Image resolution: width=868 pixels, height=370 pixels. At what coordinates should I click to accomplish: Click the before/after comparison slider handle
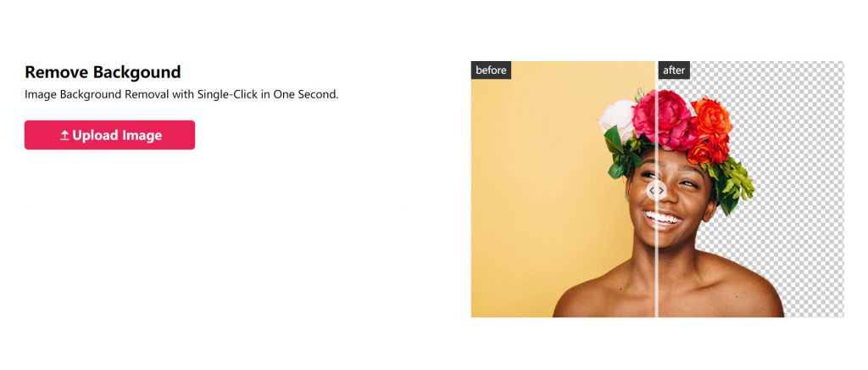point(657,191)
